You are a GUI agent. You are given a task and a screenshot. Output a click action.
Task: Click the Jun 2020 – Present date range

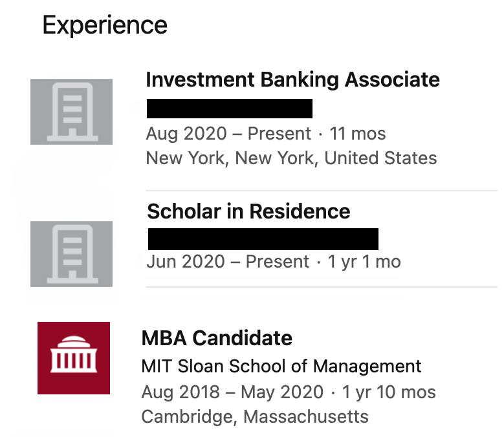(228, 261)
